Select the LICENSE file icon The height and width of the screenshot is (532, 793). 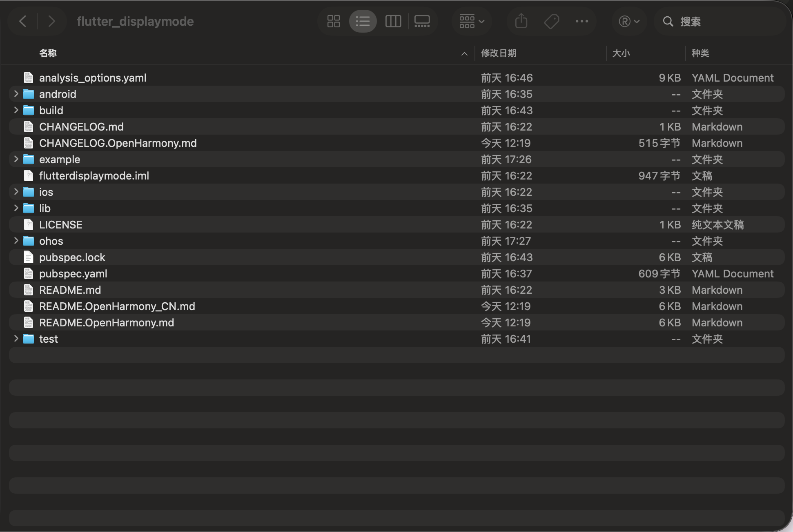pyautogui.click(x=29, y=224)
